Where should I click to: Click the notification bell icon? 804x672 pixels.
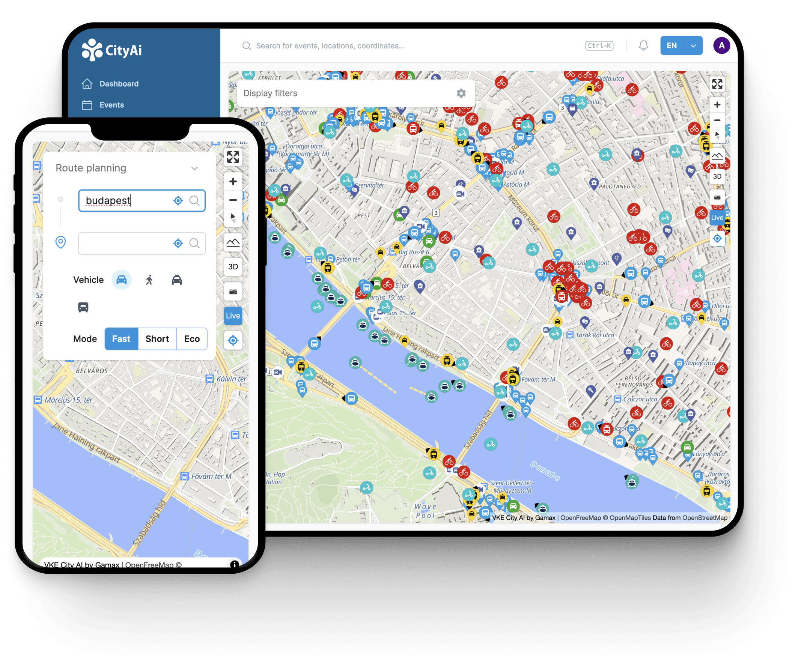(x=642, y=45)
